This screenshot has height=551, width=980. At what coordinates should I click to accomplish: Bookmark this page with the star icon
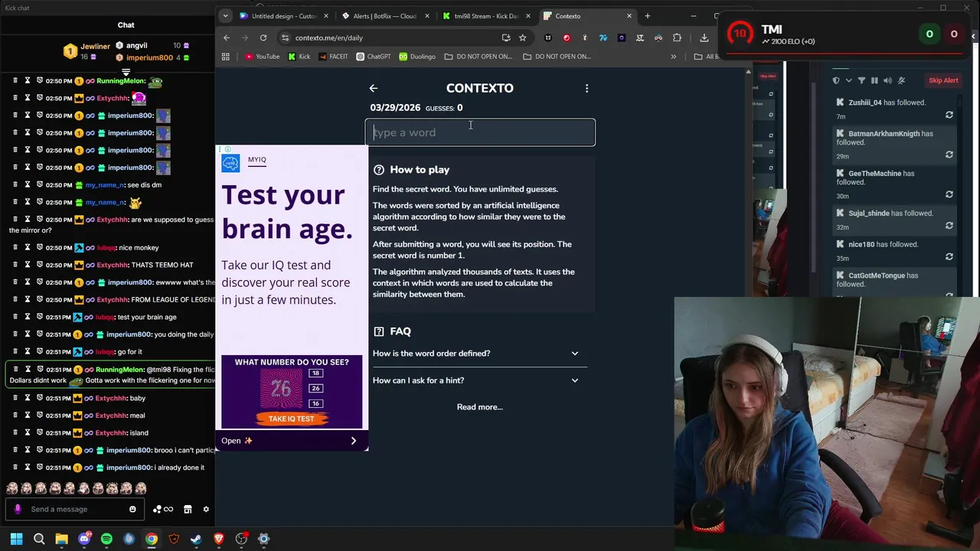[522, 37]
